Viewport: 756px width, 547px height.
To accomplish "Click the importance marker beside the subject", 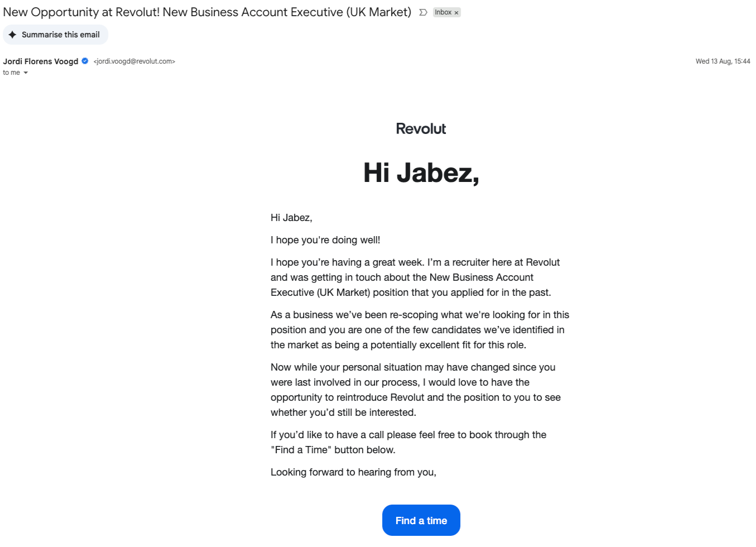I will click(423, 12).
